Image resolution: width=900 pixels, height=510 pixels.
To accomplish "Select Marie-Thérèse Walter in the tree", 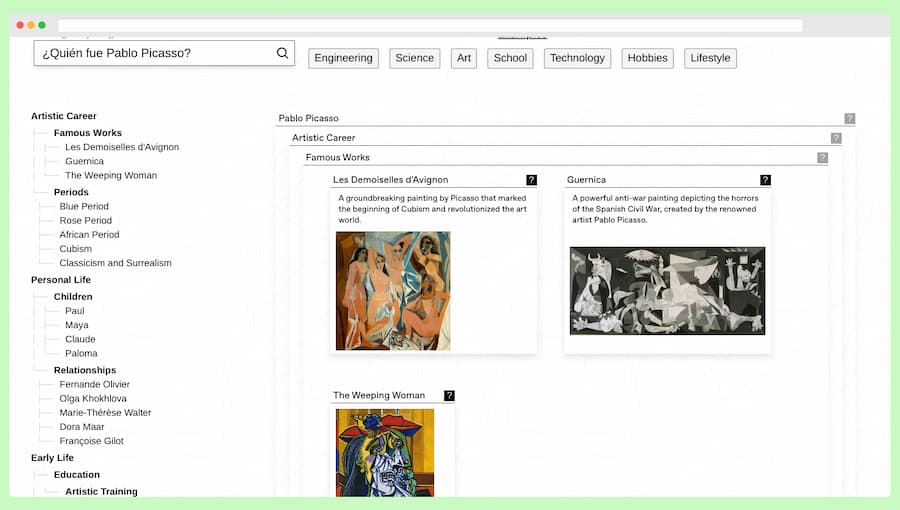I will (105, 412).
